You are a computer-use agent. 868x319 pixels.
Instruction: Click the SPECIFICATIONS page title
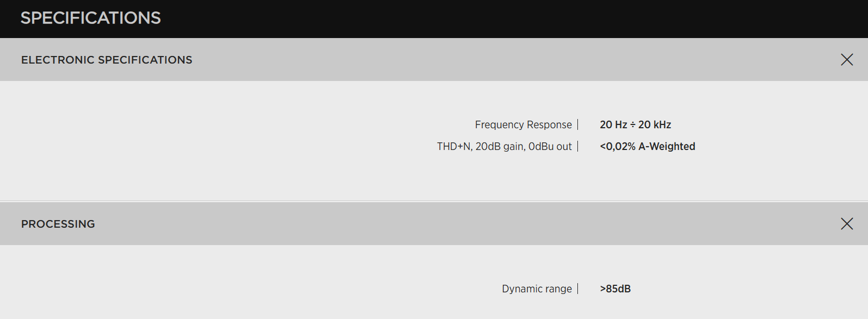[91, 18]
